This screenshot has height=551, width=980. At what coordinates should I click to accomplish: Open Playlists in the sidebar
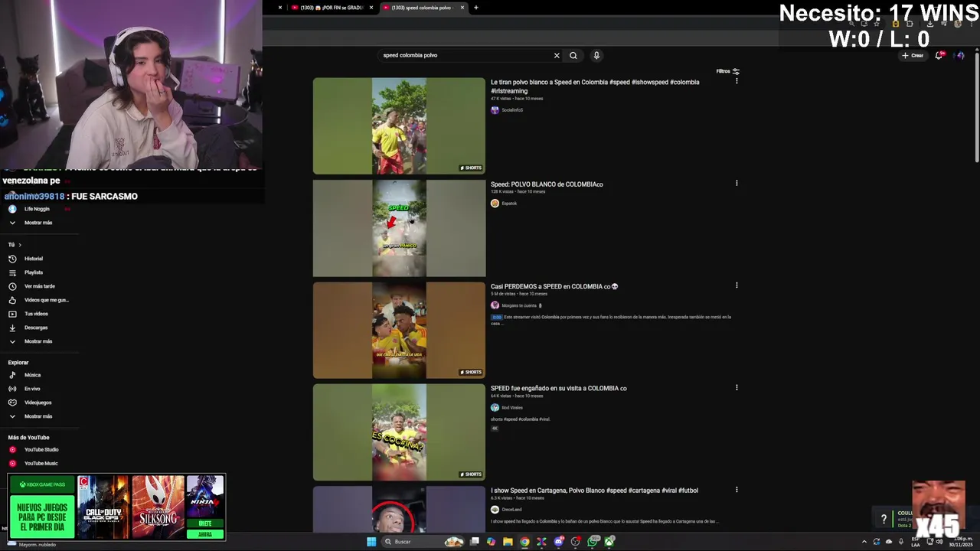(x=34, y=272)
